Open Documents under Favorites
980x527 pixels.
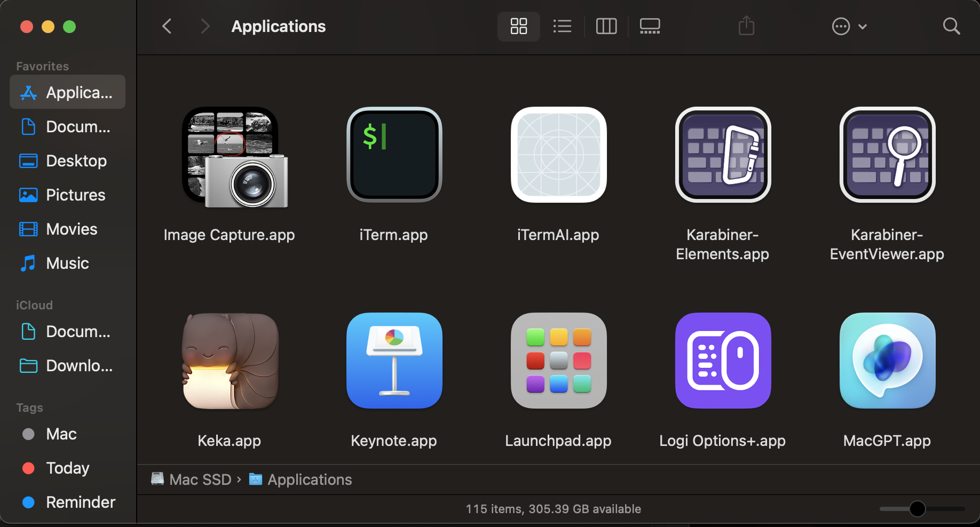click(67, 126)
